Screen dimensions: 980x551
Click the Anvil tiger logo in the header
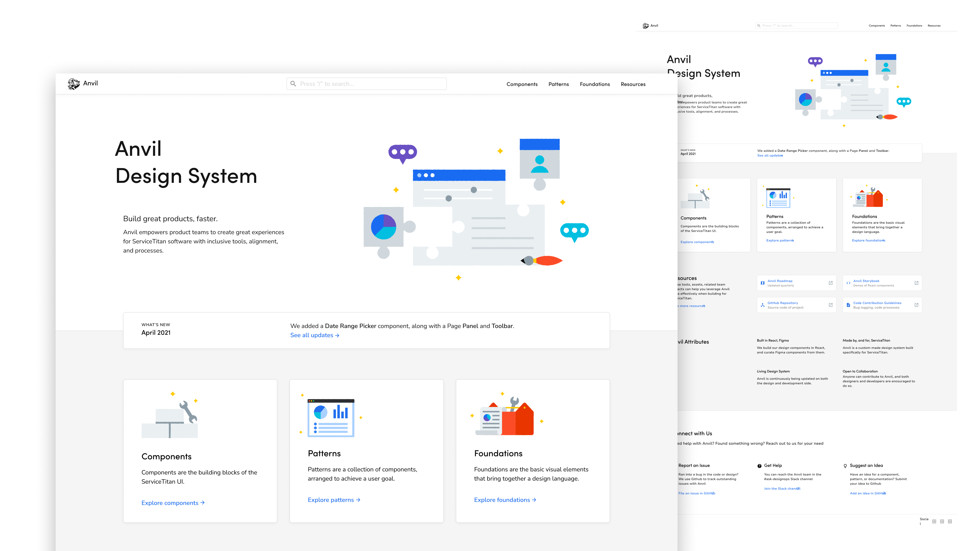[x=73, y=83]
